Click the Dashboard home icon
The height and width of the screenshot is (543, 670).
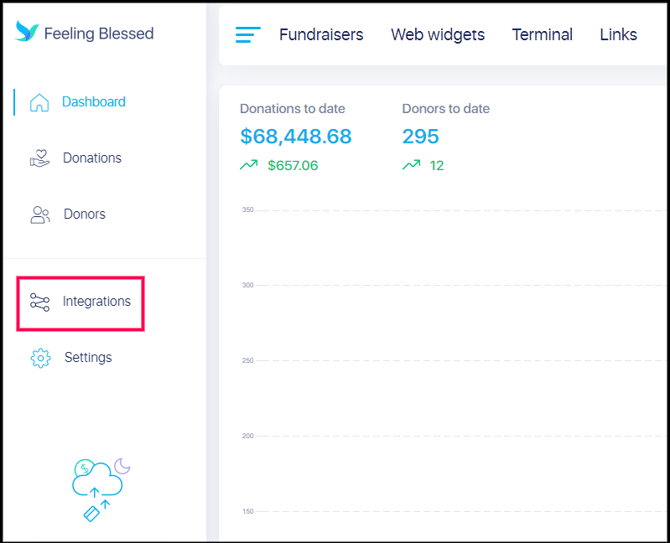click(39, 103)
